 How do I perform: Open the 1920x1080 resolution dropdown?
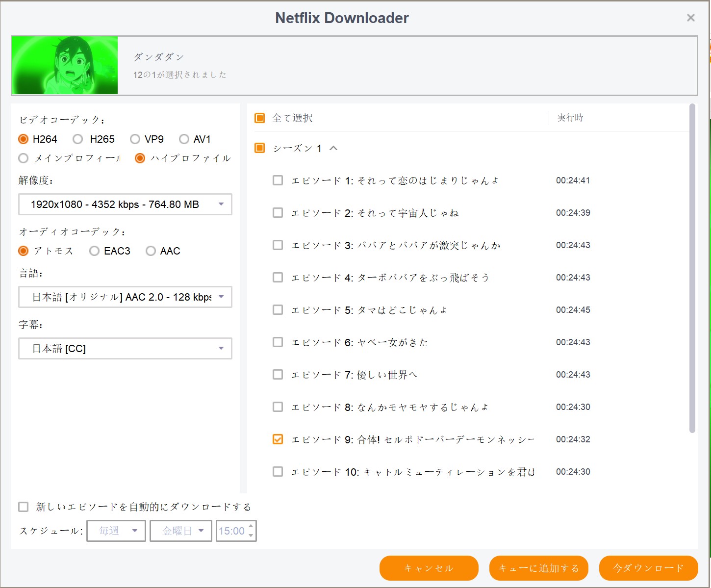(125, 205)
